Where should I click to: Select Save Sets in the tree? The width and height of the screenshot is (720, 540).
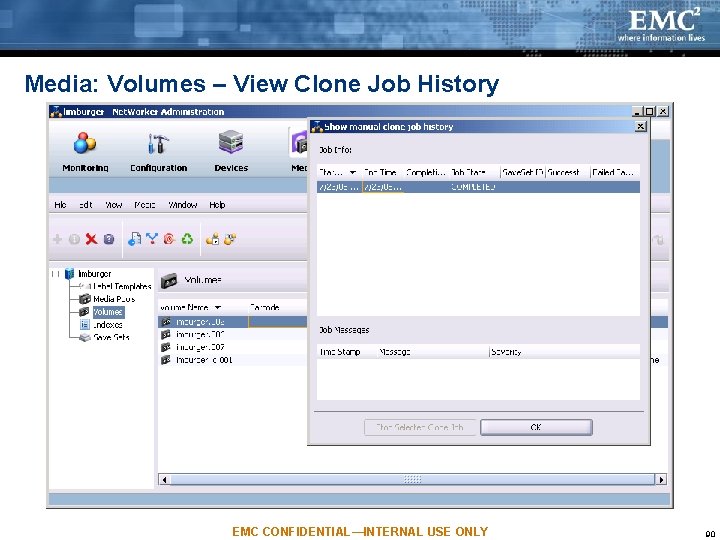pyautogui.click(x=111, y=338)
